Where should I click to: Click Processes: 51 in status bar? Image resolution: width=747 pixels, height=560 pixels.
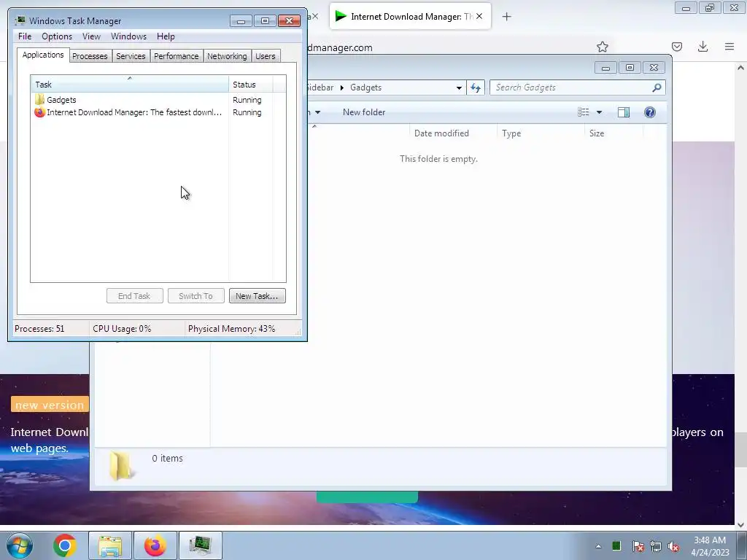point(39,329)
